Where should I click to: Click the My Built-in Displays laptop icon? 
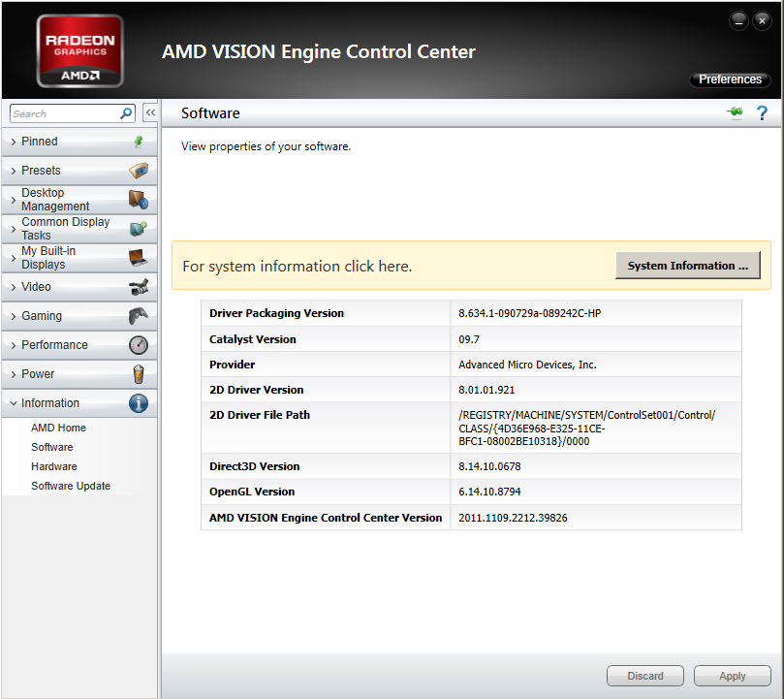(139, 257)
